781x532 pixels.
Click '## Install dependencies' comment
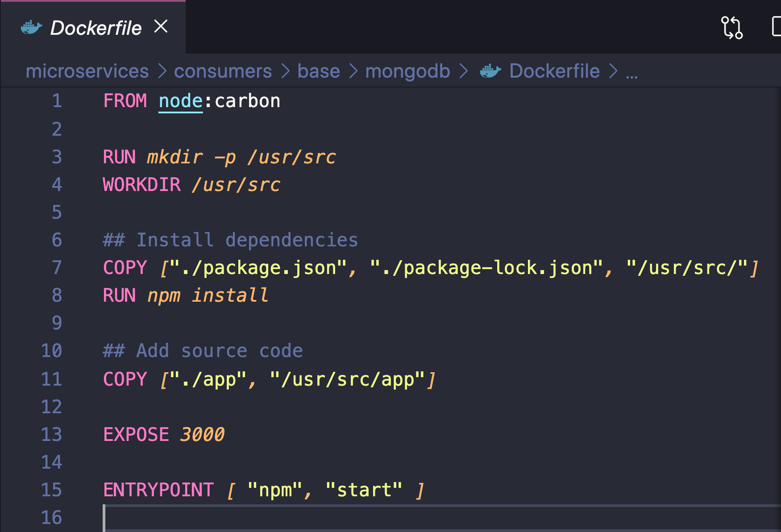230,240
